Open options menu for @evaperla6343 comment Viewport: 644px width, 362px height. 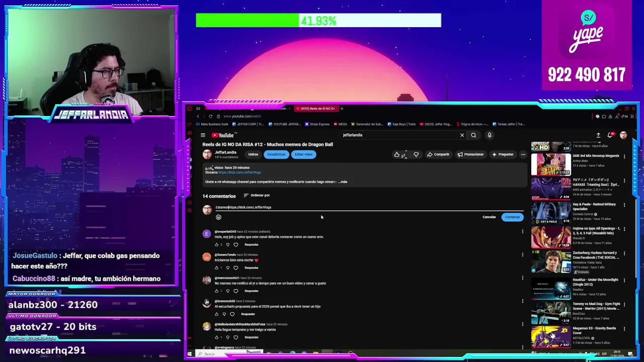click(522, 232)
